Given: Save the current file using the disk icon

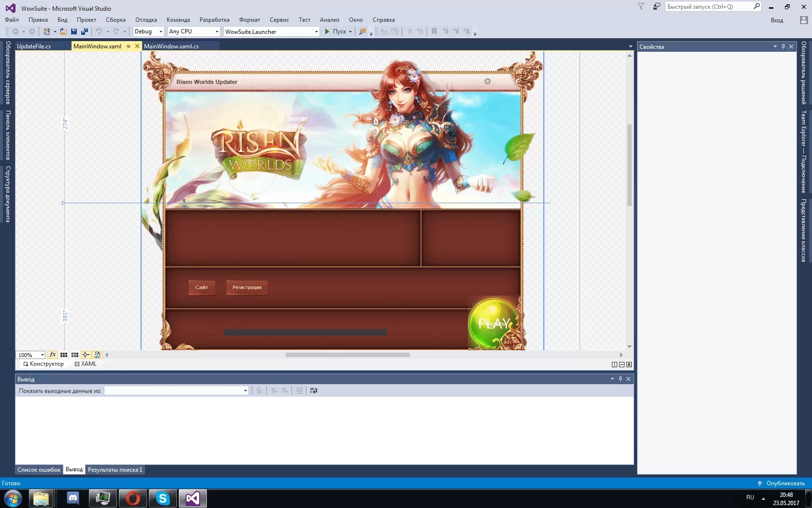Looking at the screenshot, I should (74, 31).
